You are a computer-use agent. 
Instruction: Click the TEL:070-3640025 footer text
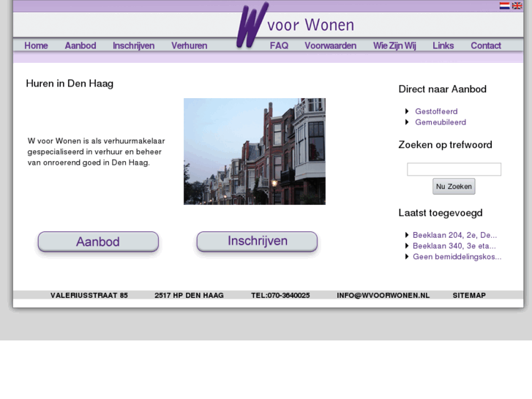click(x=280, y=296)
